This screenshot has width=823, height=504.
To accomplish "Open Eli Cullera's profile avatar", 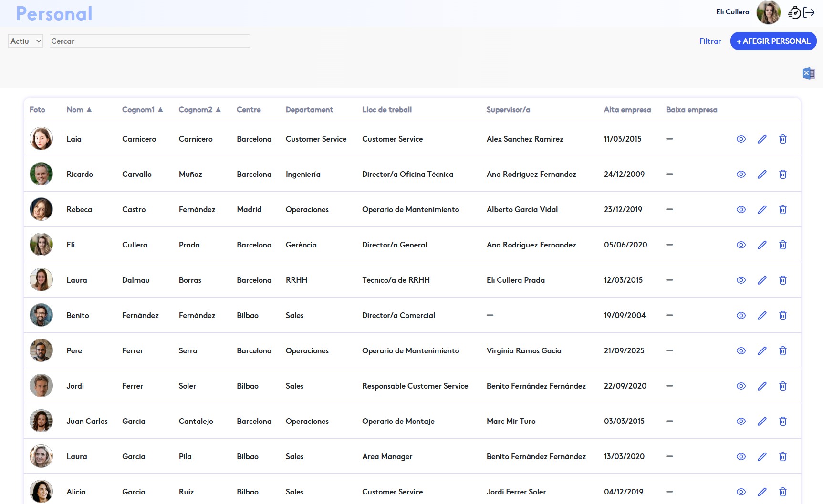I will click(x=768, y=12).
